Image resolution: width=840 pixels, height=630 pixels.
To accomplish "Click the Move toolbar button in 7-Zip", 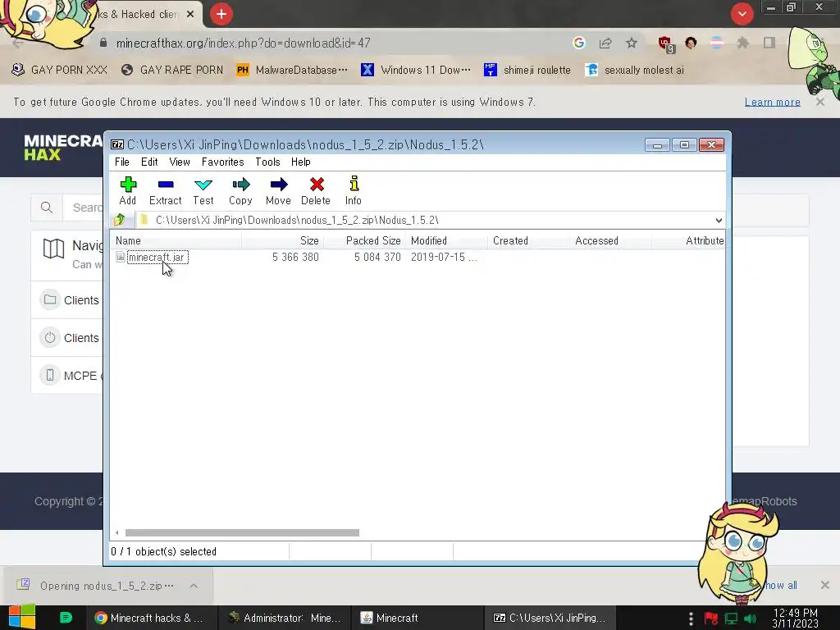I will point(279,190).
